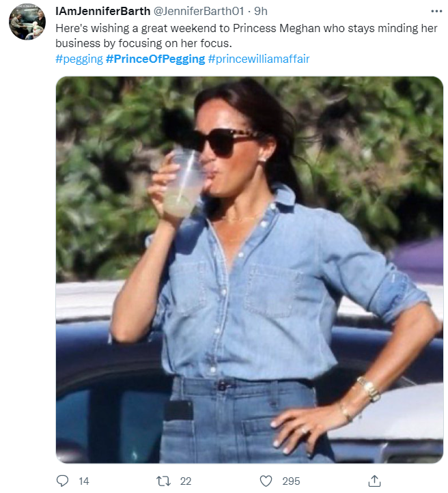Retweet using the retweet arrows icon
The height and width of the screenshot is (493, 448).
(163, 481)
